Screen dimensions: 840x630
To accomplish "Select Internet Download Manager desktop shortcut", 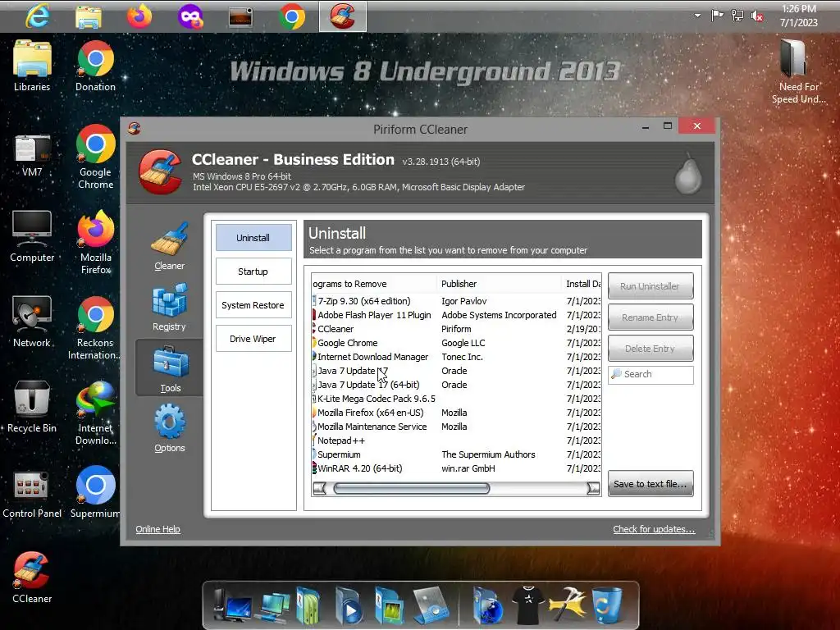I will click(96, 413).
